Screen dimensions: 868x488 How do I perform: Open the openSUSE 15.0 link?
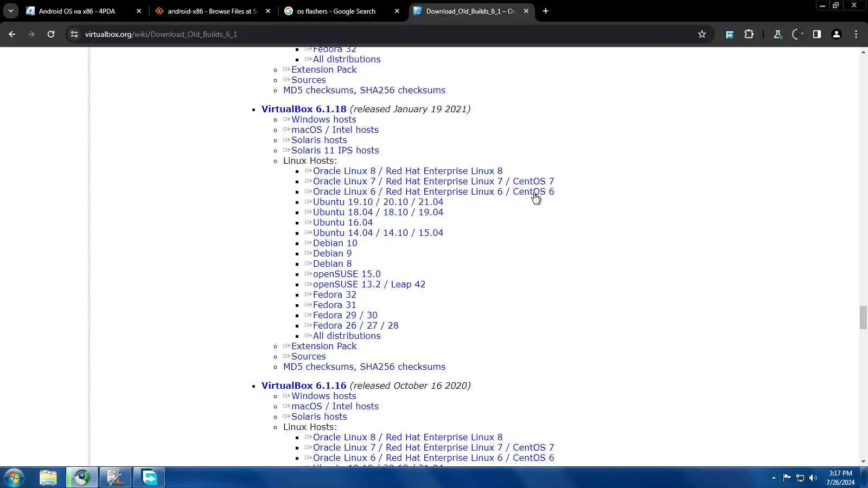pos(347,274)
